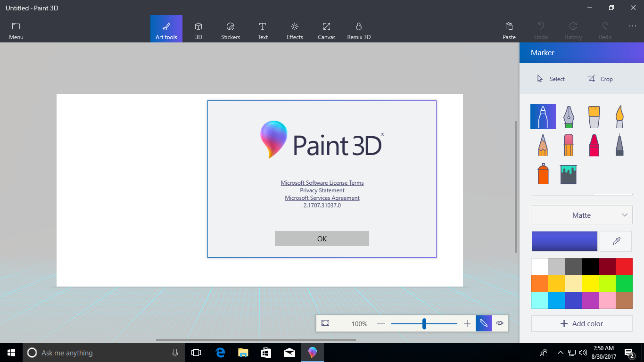Choose the Crop tool
644x362 pixels.
pyautogui.click(x=600, y=79)
